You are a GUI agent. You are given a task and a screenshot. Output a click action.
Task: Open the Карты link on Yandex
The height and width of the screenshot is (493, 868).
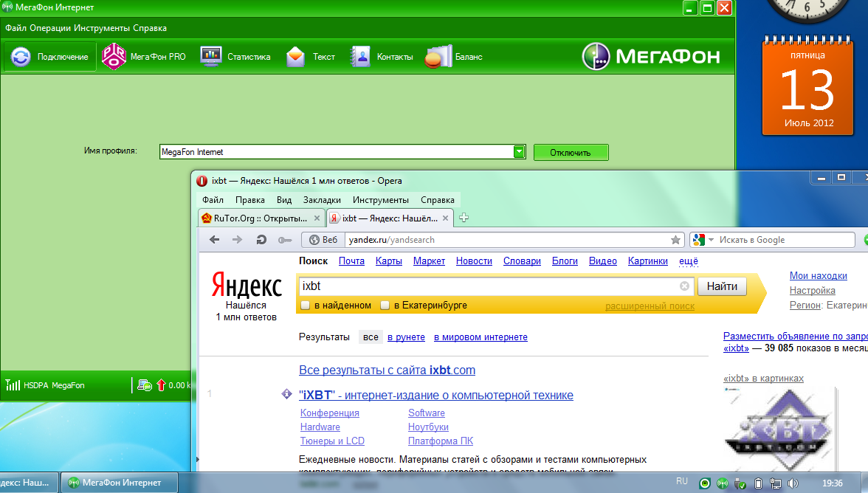[388, 261]
